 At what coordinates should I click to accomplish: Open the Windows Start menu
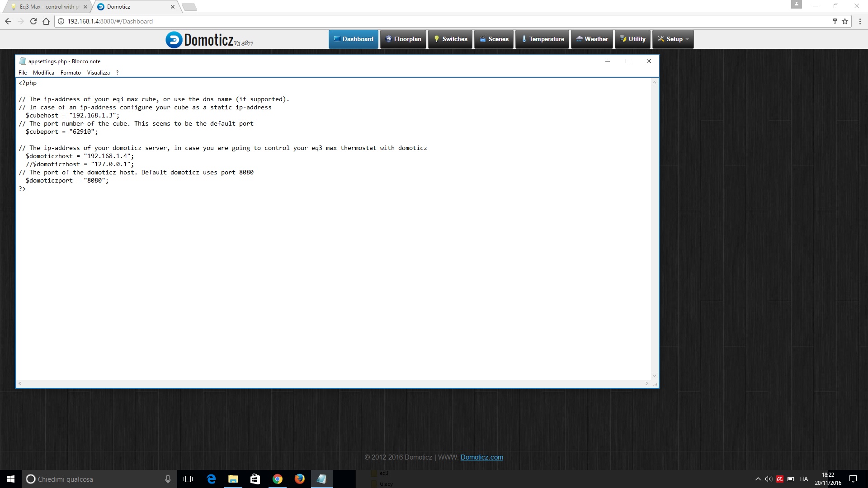11,479
